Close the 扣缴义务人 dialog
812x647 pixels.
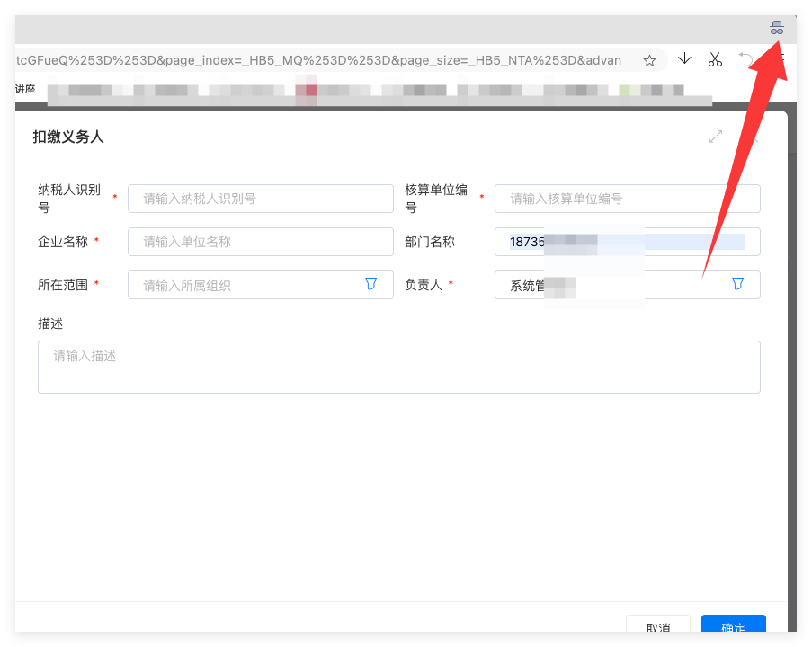click(755, 137)
